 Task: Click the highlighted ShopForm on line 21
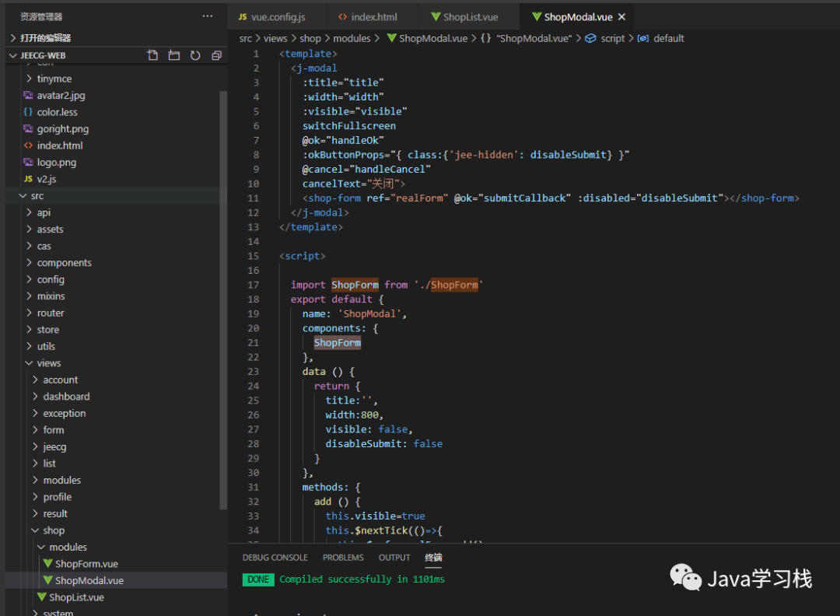[x=338, y=342]
